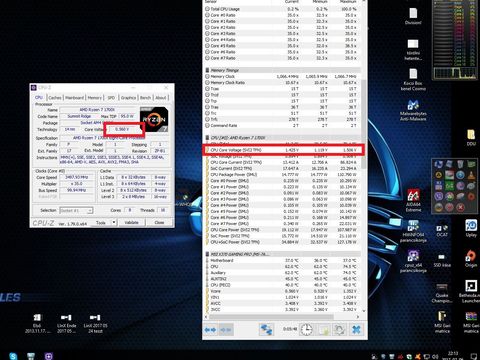
Task: Select the CPU+SoC Power (SVI2 TFN) row
Action: point(282,242)
